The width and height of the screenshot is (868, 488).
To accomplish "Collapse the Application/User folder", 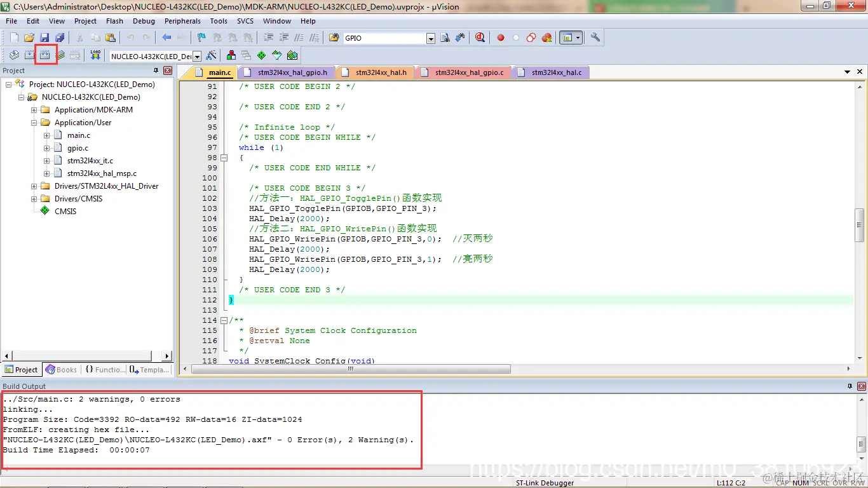I will 34,123.
